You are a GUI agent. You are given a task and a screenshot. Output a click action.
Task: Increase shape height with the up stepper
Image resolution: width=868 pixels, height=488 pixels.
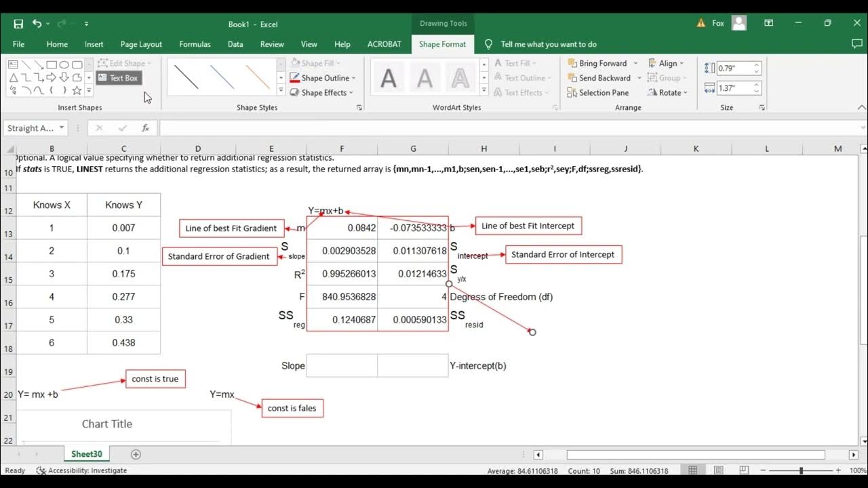tap(757, 65)
